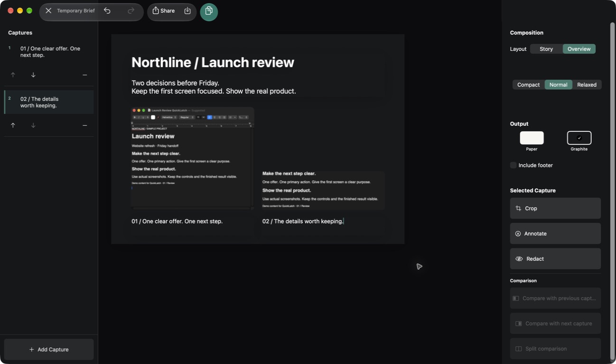Move capture 02 up using its arrow

pos(13,125)
